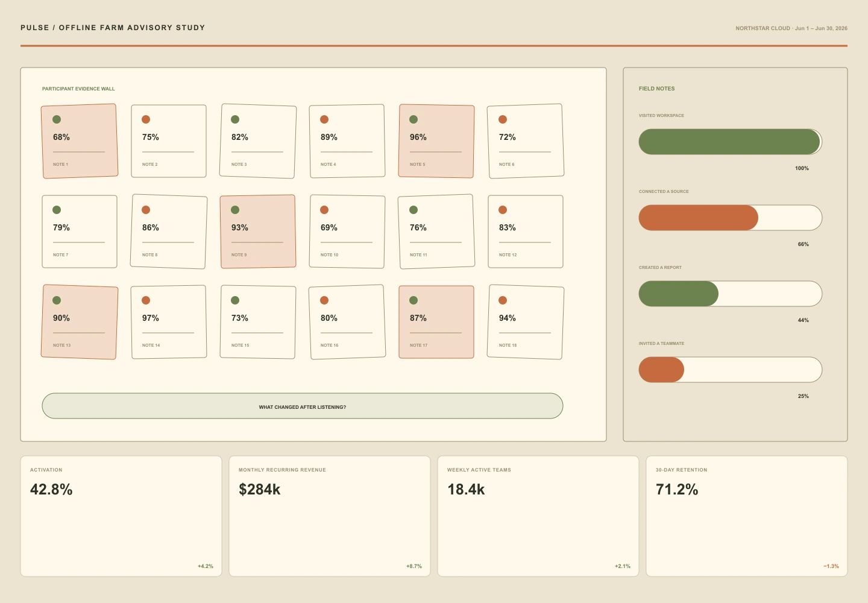Click the Invited a Teammate progress bar

(731, 370)
